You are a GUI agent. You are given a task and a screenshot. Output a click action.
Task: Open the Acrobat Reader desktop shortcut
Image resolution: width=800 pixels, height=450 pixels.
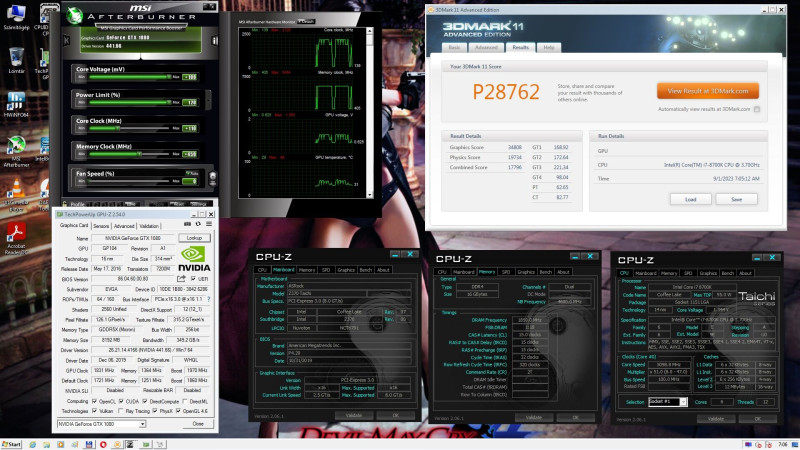(x=16, y=238)
